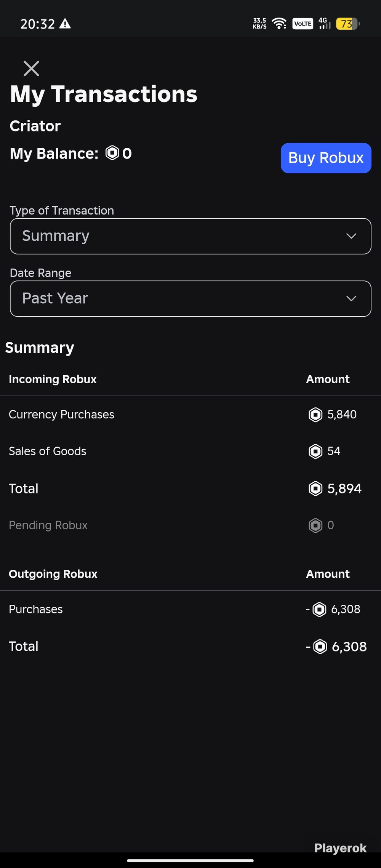Screen dimensions: 381x868
Task: Tap the Robux icon beside incoming Total 5,894
Action: [315, 488]
